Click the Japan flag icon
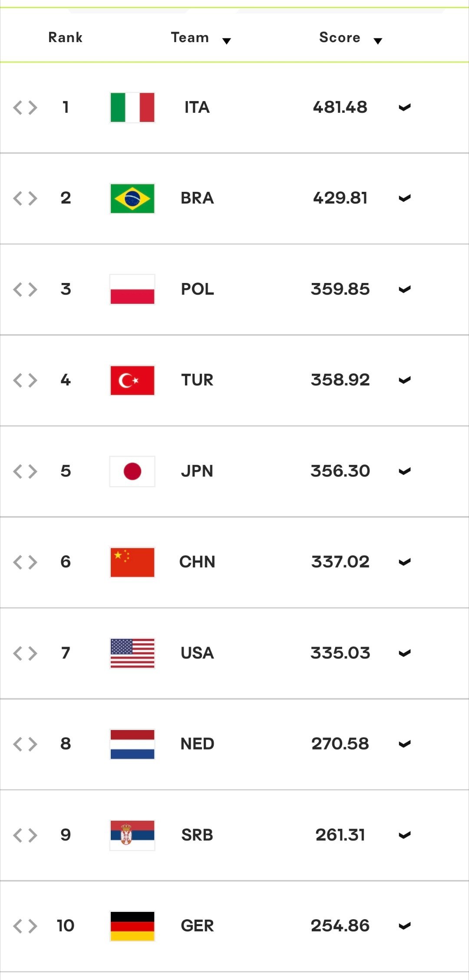The width and height of the screenshot is (469, 980). coord(132,471)
